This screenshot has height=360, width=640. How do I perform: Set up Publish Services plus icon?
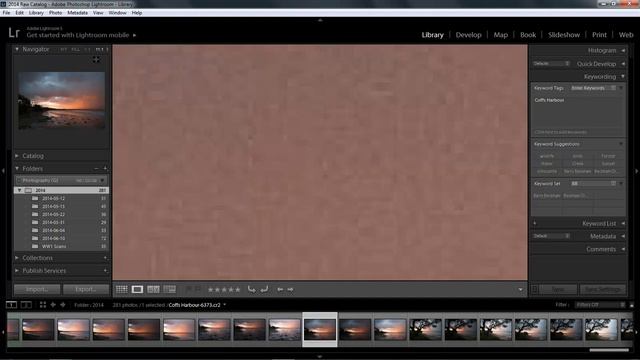tap(105, 271)
